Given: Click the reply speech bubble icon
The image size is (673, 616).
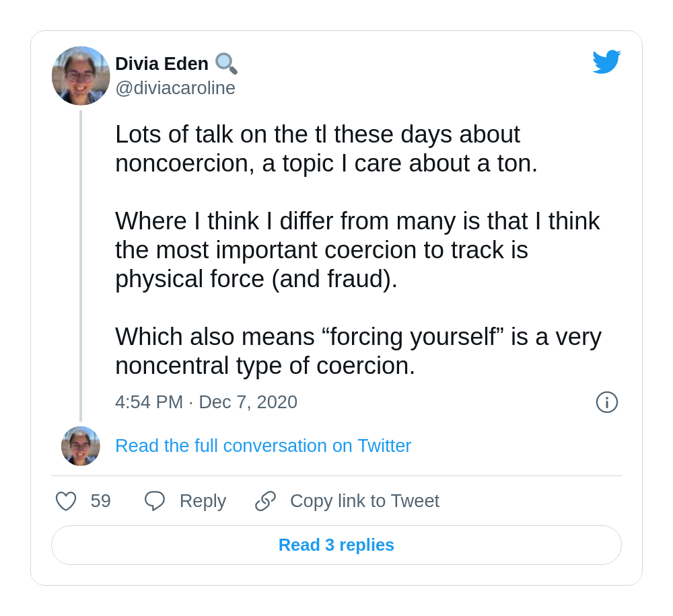Looking at the screenshot, I should tap(155, 501).
